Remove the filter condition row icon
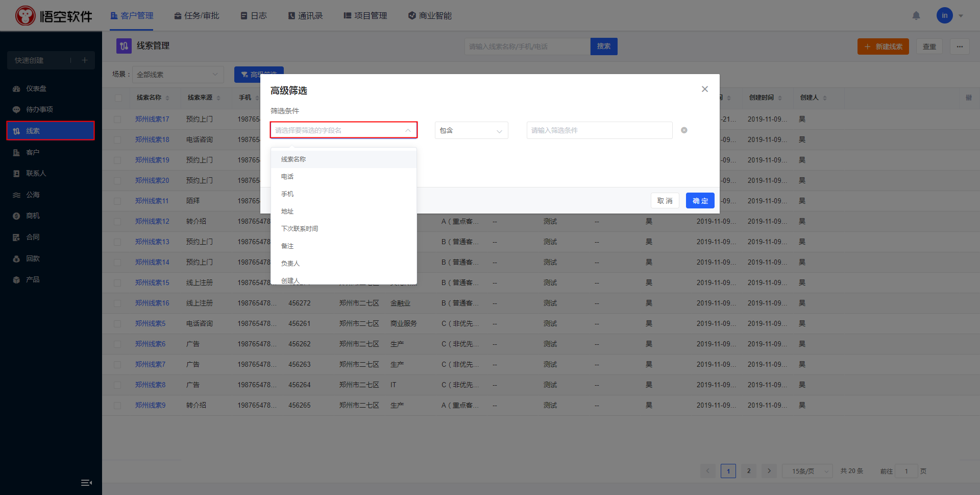Image resolution: width=980 pixels, height=495 pixels. [x=684, y=130]
